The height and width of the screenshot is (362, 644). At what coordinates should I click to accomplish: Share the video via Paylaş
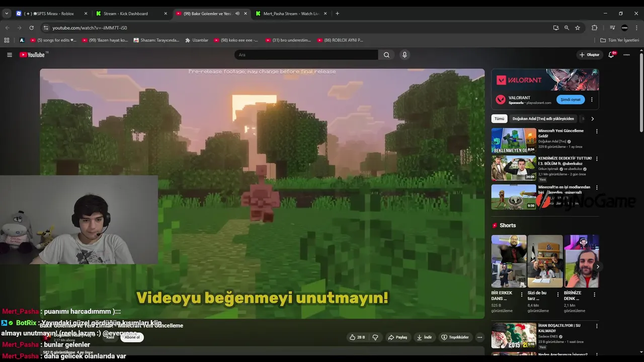pos(397,337)
